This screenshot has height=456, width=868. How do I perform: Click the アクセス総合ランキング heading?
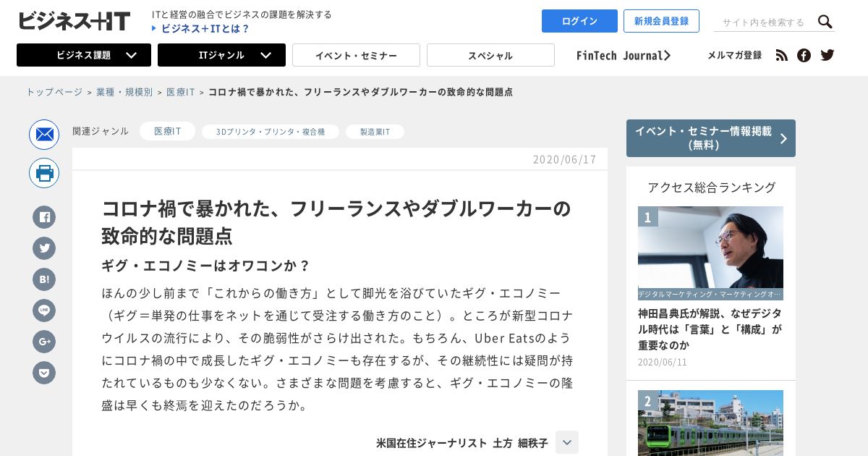point(711,187)
